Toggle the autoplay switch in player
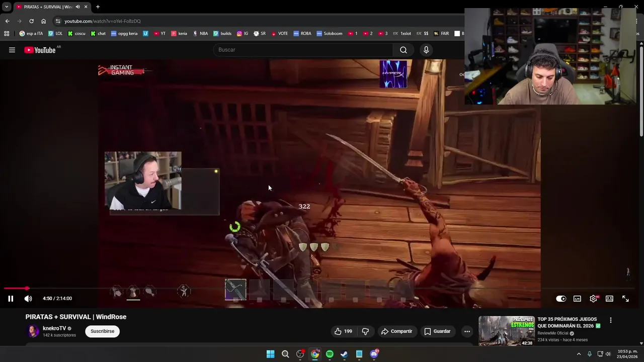The height and width of the screenshot is (362, 644). (561, 299)
